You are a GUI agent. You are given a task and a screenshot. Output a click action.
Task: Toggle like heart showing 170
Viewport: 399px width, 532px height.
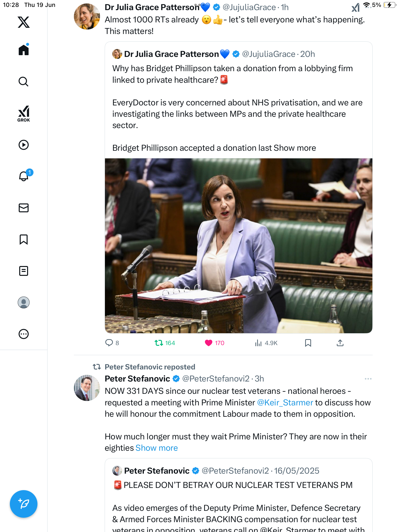[214, 343]
